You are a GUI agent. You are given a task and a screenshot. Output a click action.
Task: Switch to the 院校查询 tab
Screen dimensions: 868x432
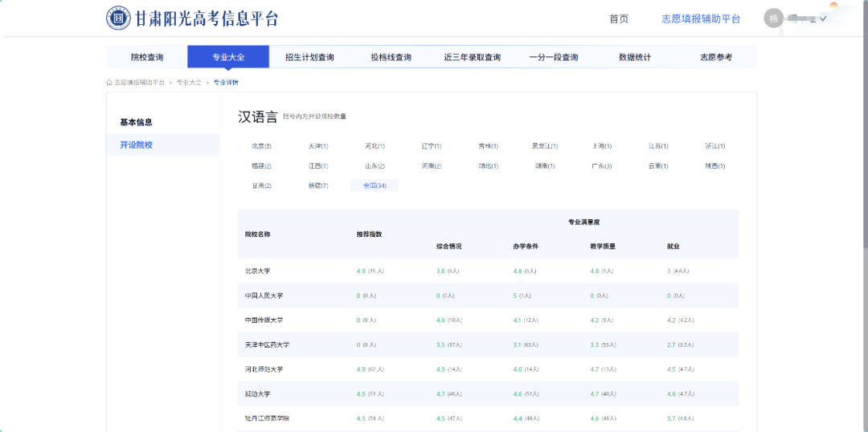147,58
